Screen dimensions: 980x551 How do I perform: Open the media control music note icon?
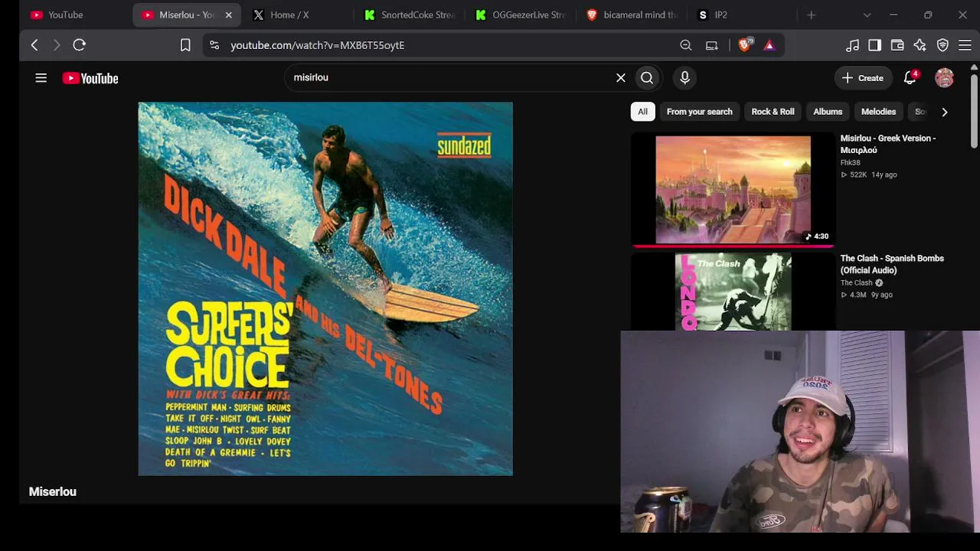[x=852, y=45]
